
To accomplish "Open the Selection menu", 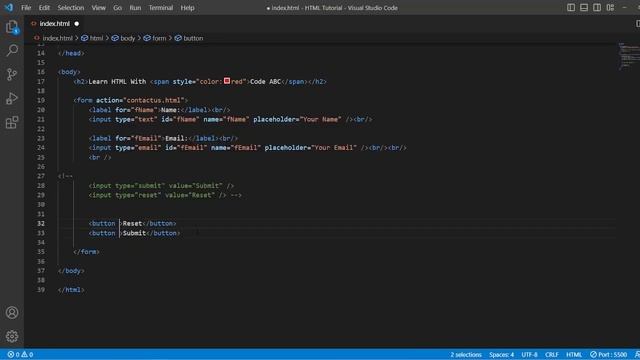I will [71, 8].
